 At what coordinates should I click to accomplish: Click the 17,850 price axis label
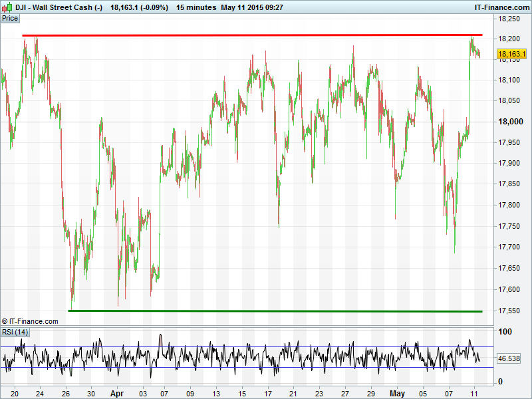[509, 184]
